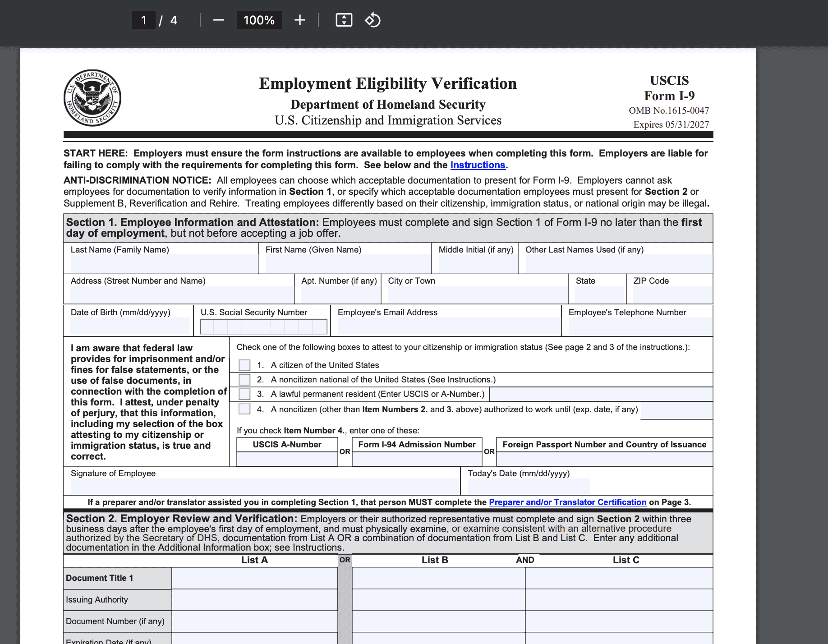Image resolution: width=828 pixels, height=644 pixels.
Task: Zoom in on the document
Action: pos(299,20)
